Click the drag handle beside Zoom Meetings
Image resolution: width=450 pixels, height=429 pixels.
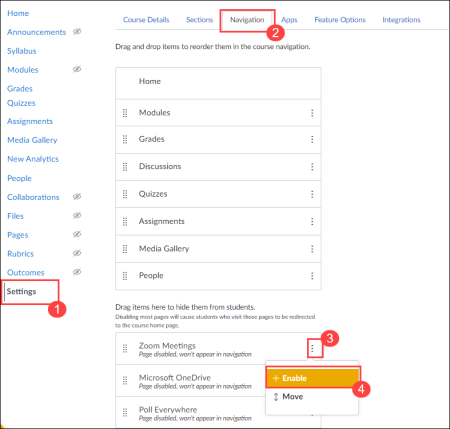[125, 349]
